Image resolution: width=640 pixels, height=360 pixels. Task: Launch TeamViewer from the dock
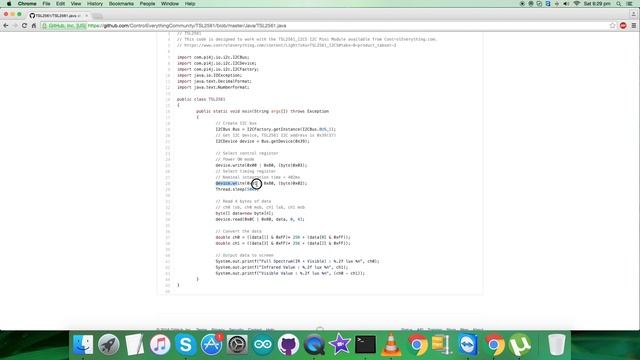(x=468, y=345)
